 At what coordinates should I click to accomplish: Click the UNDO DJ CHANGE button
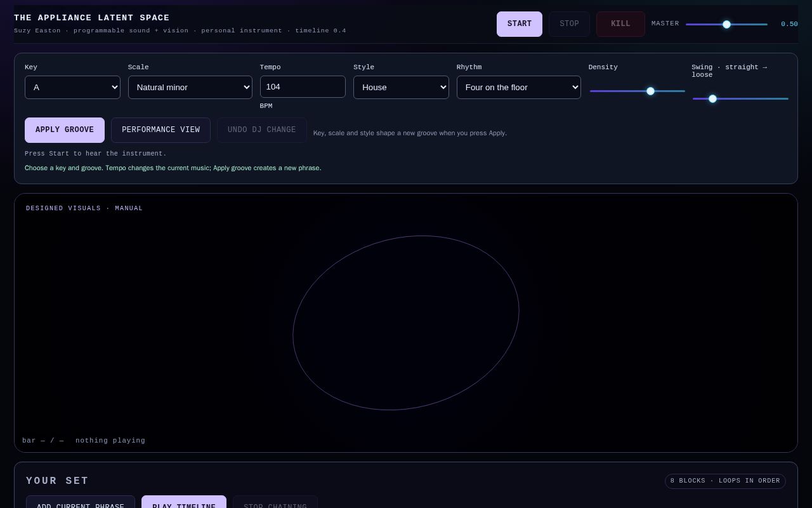[x=262, y=130]
